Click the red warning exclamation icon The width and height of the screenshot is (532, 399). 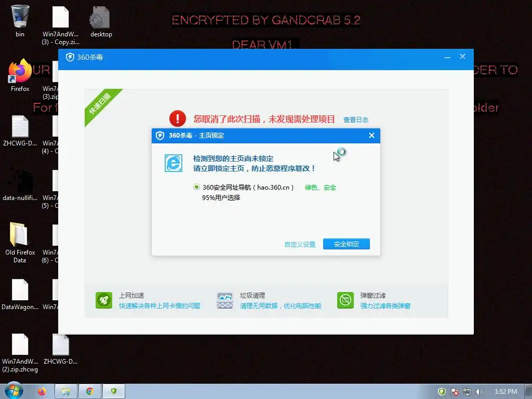click(x=178, y=118)
